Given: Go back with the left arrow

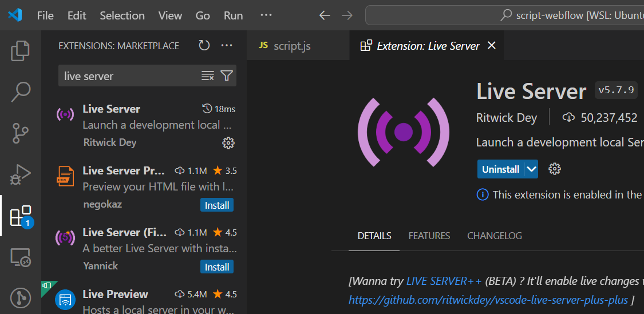Looking at the screenshot, I should (325, 15).
